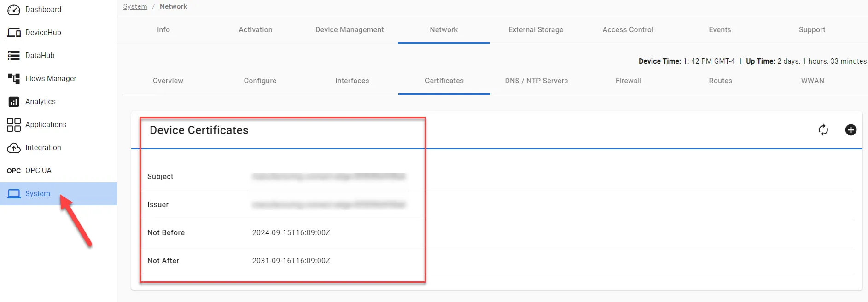Image resolution: width=868 pixels, height=302 pixels.
Task: Select Flows Manager in sidebar
Action: click(51, 79)
